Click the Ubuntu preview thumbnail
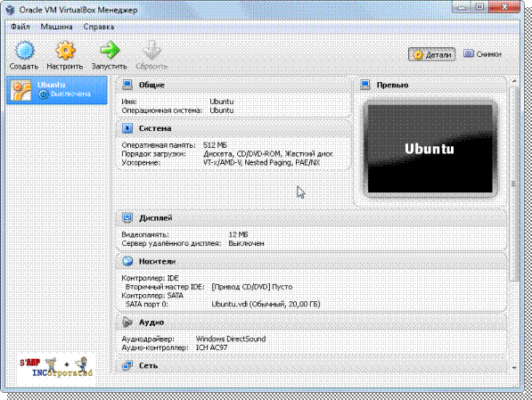Image resolution: width=532 pixels, height=400 pixels. click(430, 149)
